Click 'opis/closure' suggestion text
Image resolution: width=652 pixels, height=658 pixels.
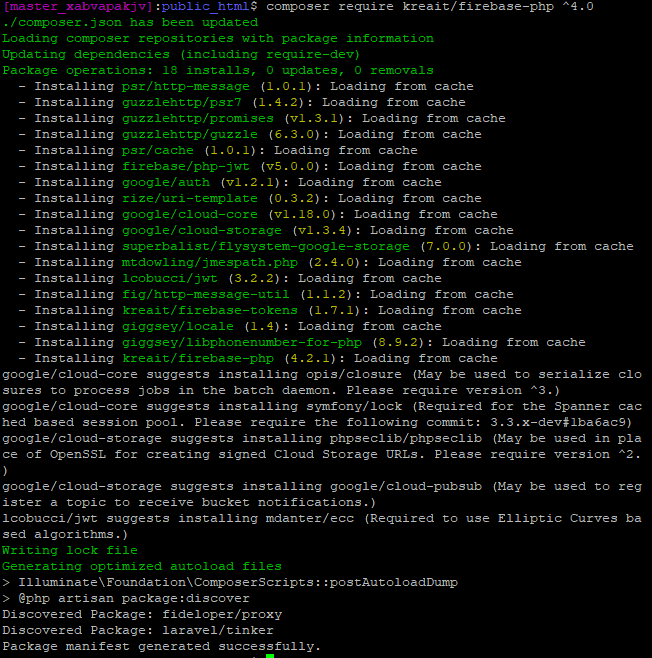[x=354, y=374]
